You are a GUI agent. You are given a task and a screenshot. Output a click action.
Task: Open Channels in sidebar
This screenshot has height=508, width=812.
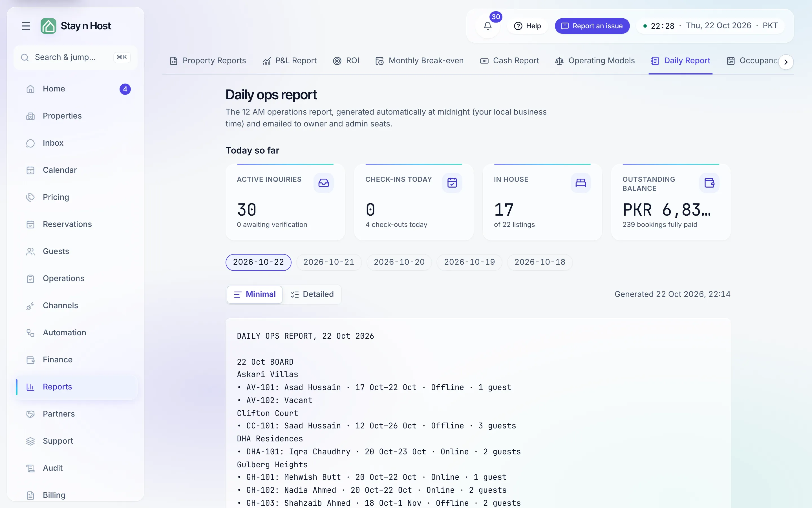pyautogui.click(x=76, y=306)
